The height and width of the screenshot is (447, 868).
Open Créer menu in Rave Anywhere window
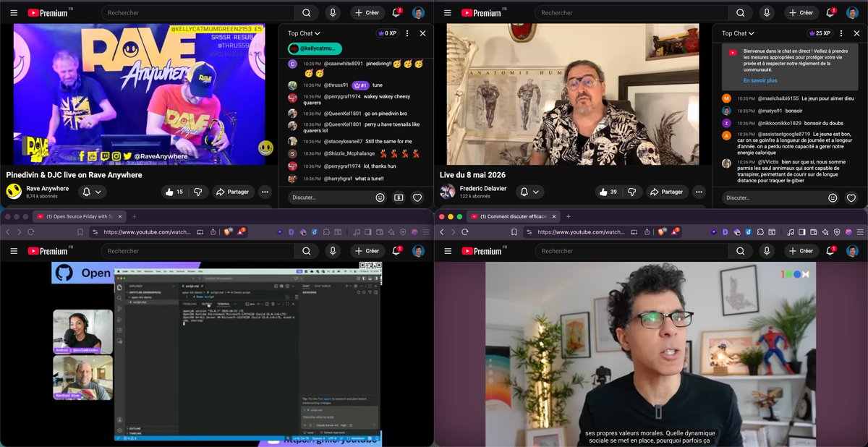(367, 12)
